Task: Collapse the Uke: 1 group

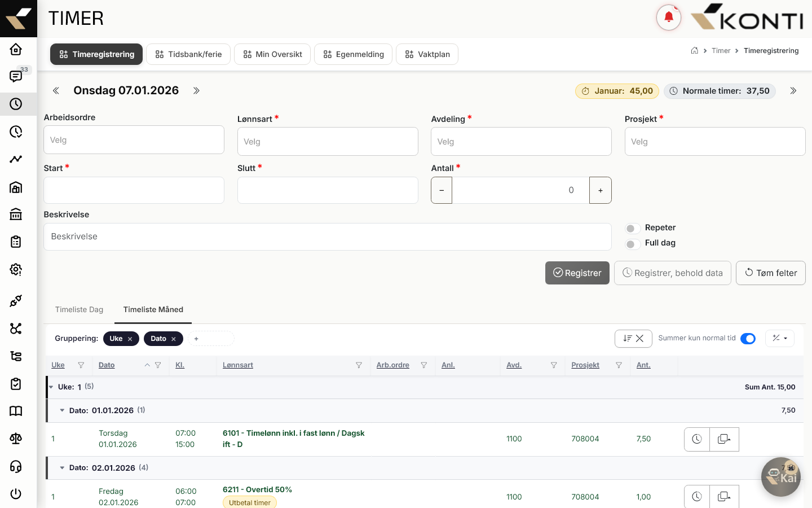Action: (x=51, y=387)
